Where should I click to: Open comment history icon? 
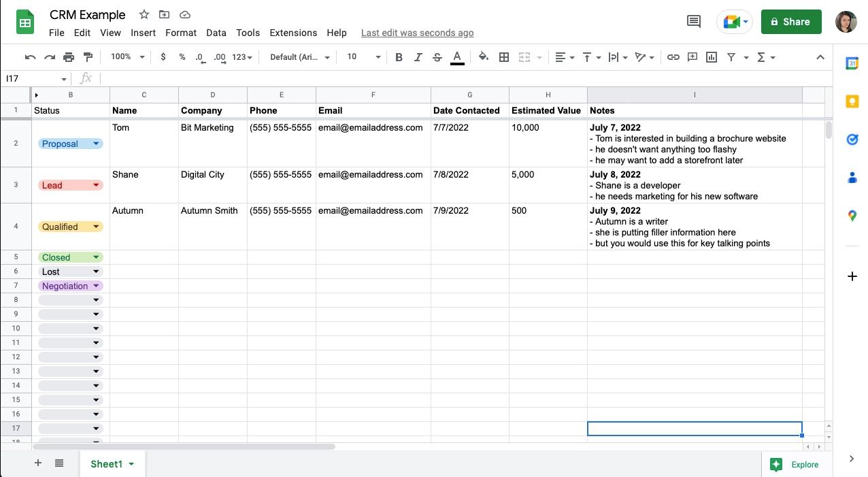coord(694,22)
